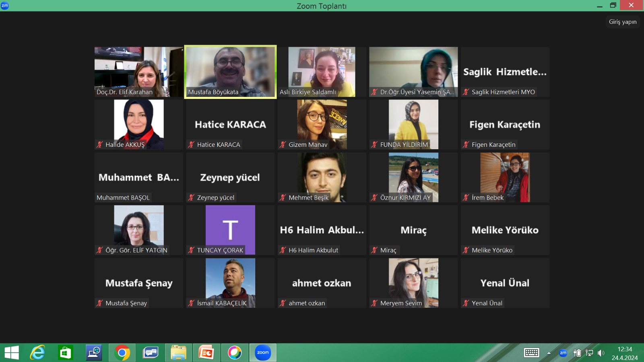Click the muted mic icon on Gizem Manav
644x362 pixels.
pos(283,145)
